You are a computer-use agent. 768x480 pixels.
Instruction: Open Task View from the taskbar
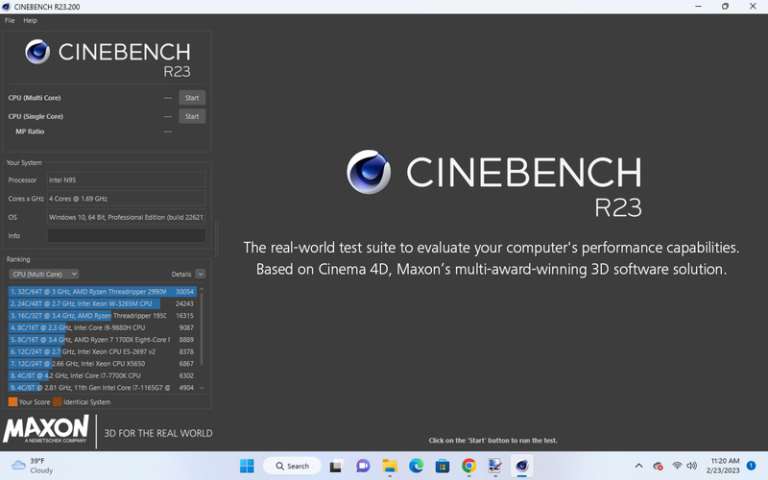click(x=336, y=466)
